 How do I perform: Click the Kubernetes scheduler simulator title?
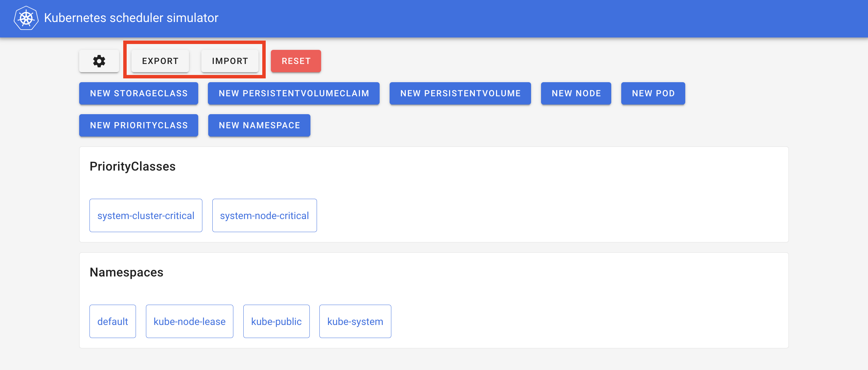(x=131, y=18)
